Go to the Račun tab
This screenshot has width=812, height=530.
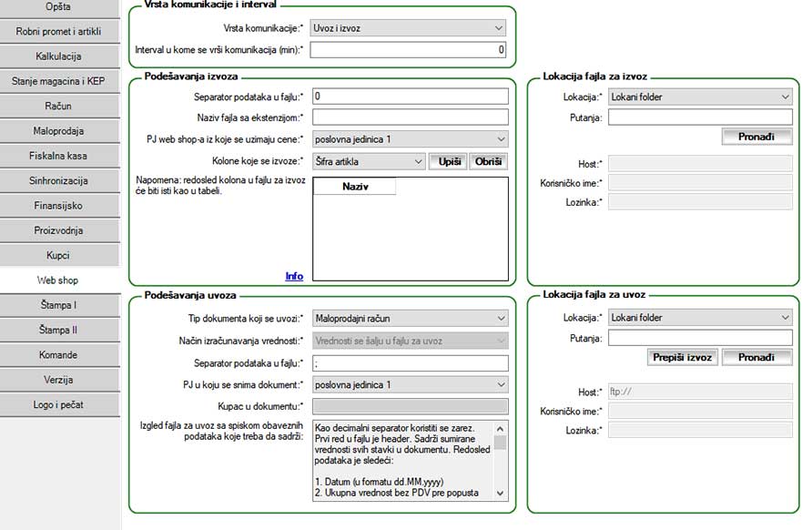pyautogui.click(x=59, y=107)
